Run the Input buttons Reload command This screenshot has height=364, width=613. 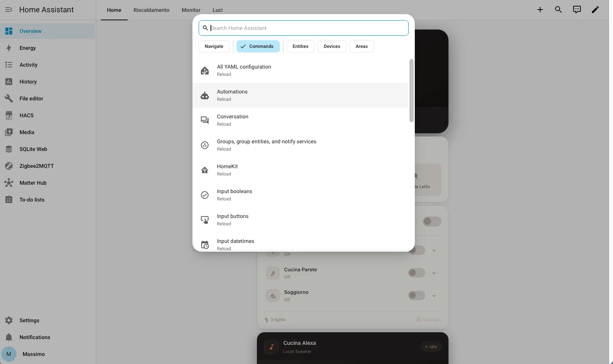click(x=301, y=220)
